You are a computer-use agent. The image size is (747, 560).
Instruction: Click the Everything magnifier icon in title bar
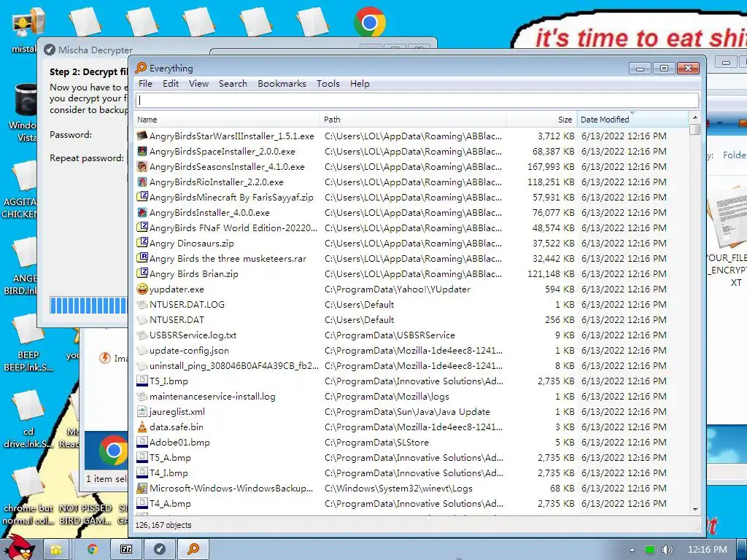pyautogui.click(x=141, y=68)
